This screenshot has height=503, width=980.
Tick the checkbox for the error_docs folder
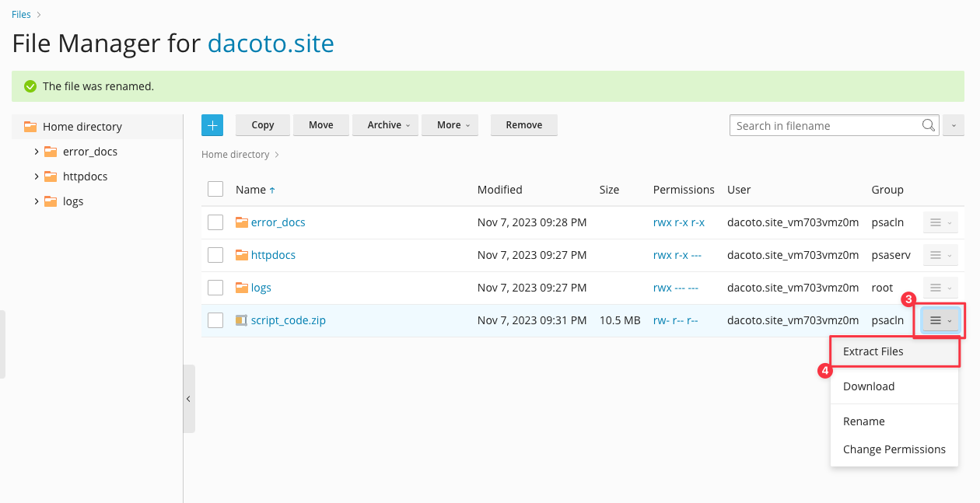coord(215,222)
